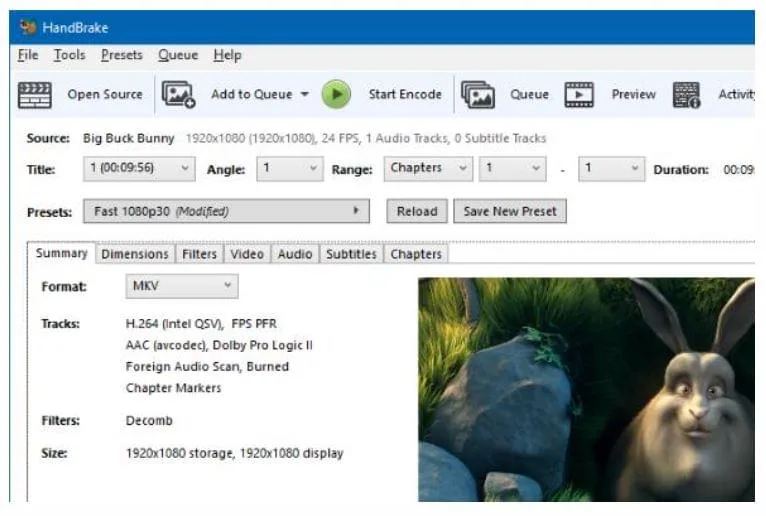Click the H.264 (Intel QSV) track text
The height and width of the screenshot is (516, 766).
pos(201,323)
